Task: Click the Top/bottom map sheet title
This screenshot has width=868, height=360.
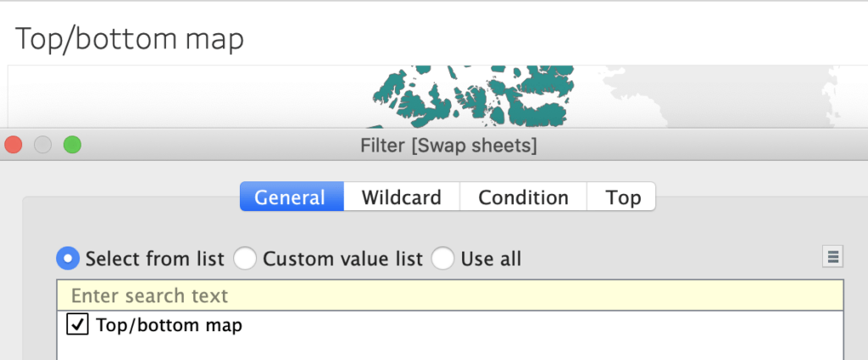Action: 130,39
